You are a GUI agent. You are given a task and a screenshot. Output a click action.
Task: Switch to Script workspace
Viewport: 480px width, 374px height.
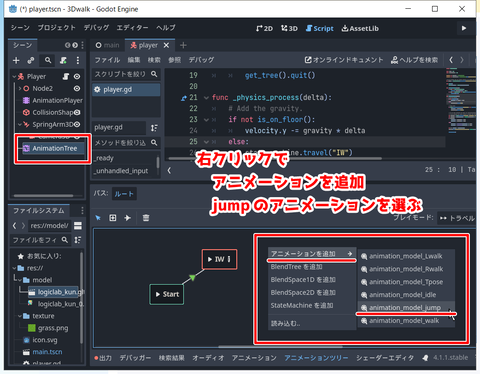pos(320,28)
